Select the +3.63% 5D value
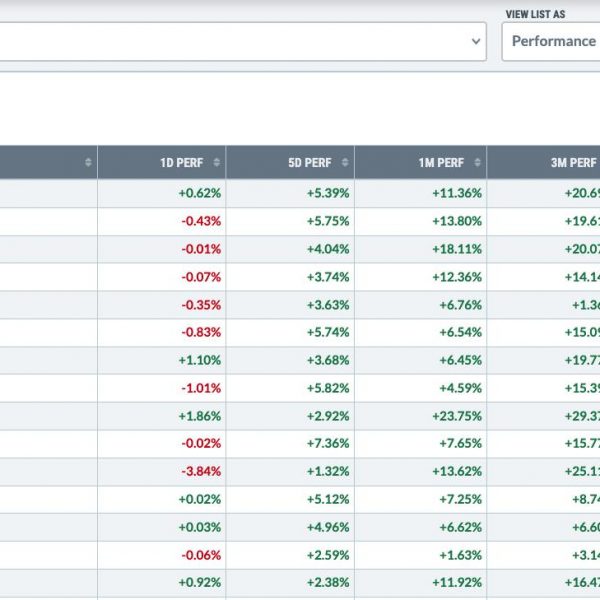The height and width of the screenshot is (600, 600). (328, 305)
